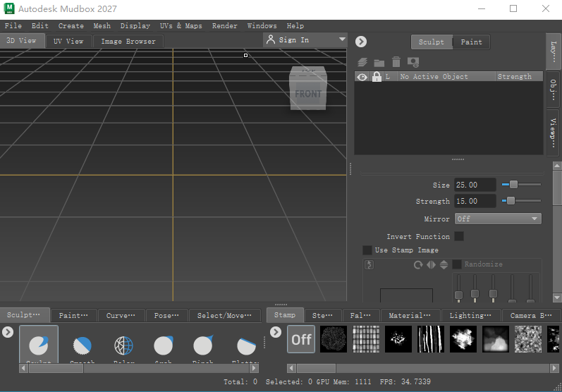
Task: Open the Mirror dropdown
Action: [498, 219]
